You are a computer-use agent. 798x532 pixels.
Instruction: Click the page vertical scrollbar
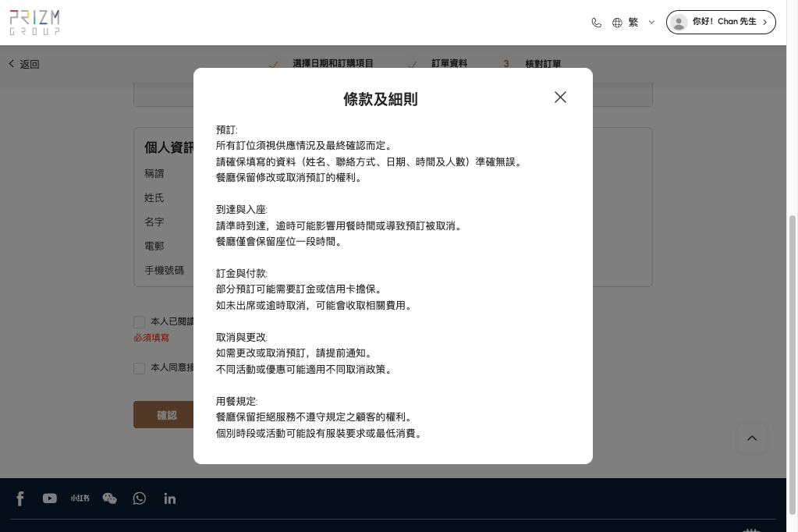click(x=792, y=364)
